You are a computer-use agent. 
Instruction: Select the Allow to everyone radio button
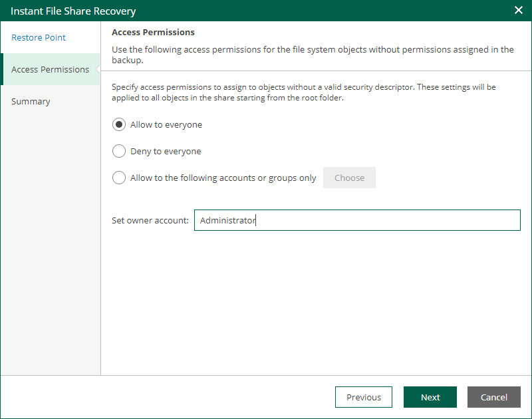click(x=119, y=124)
